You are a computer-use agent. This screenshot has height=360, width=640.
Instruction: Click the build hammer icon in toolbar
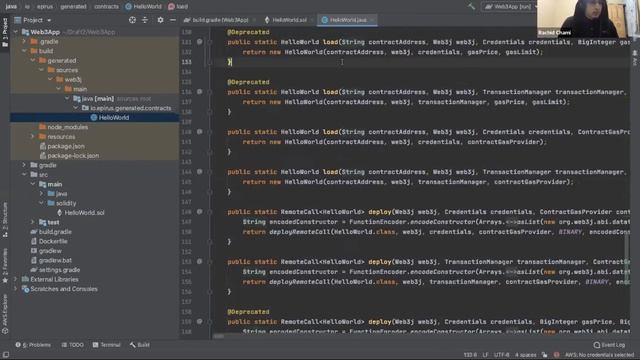(471, 7)
